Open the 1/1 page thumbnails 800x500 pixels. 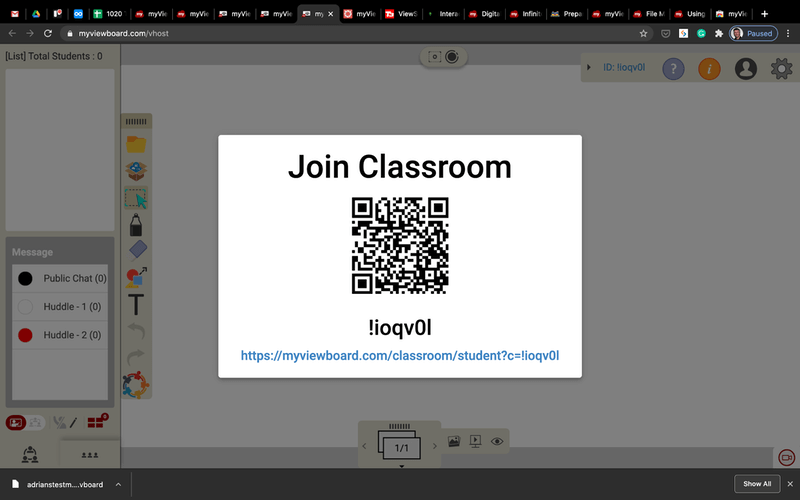pyautogui.click(x=399, y=444)
